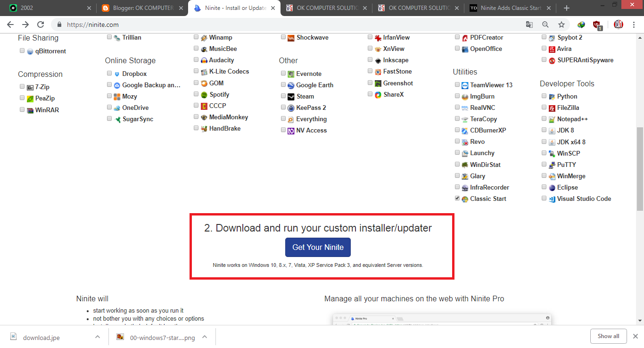
Task: Select the PuTTY checkbox
Action: tap(544, 165)
